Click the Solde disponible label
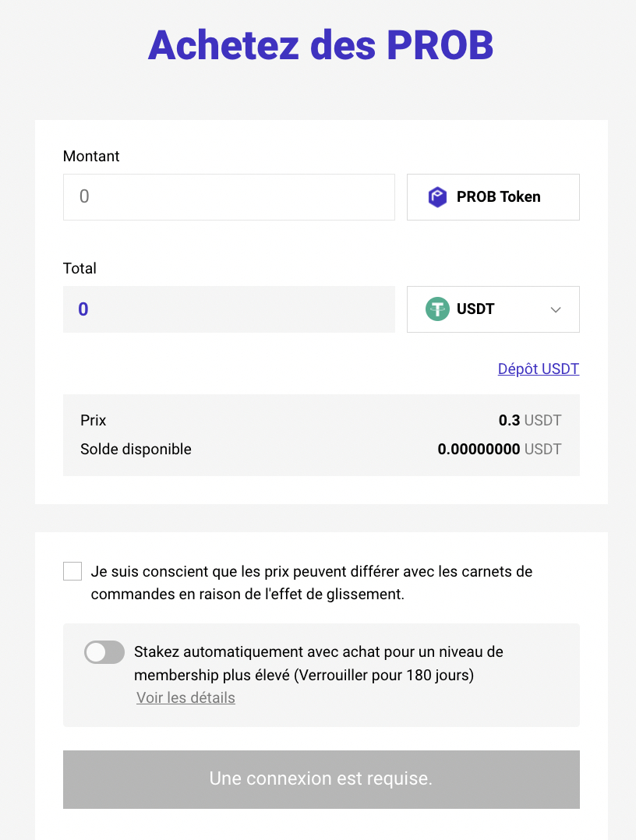The image size is (636, 840). click(x=136, y=450)
